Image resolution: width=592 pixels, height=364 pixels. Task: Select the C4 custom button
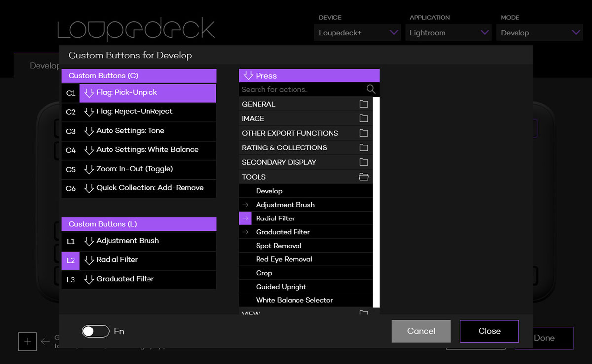click(71, 150)
